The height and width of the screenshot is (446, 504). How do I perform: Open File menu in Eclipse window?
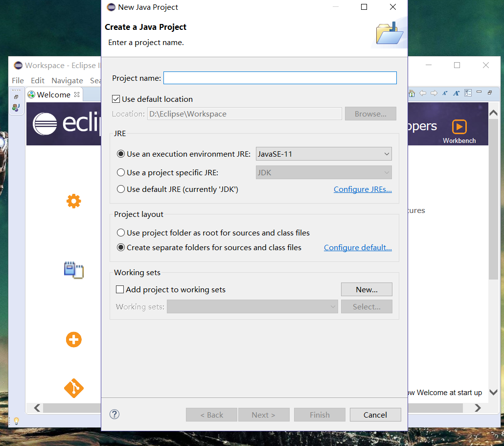pos(18,80)
